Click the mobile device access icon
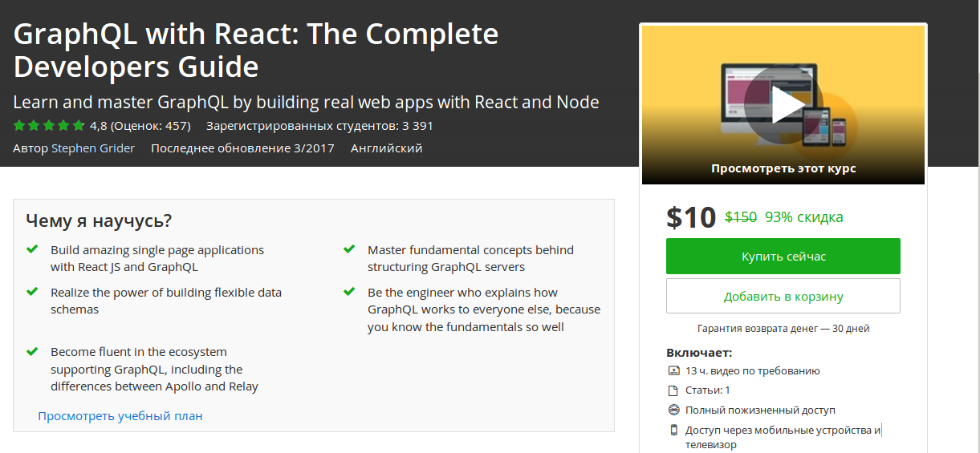 tap(673, 430)
